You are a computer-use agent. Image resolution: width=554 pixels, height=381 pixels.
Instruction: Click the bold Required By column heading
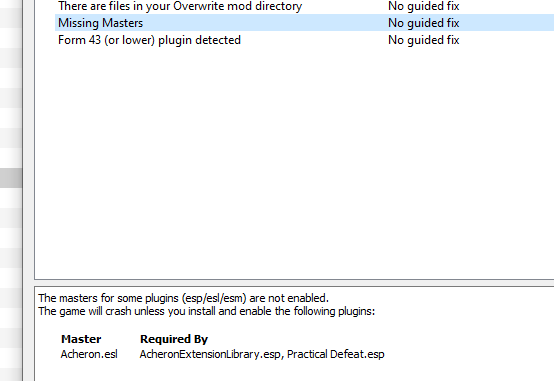click(174, 339)
